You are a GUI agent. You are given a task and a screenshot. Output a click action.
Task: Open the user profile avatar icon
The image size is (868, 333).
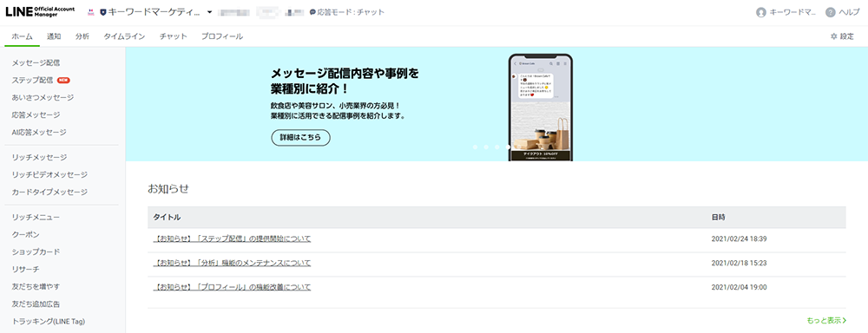[761, 12]
